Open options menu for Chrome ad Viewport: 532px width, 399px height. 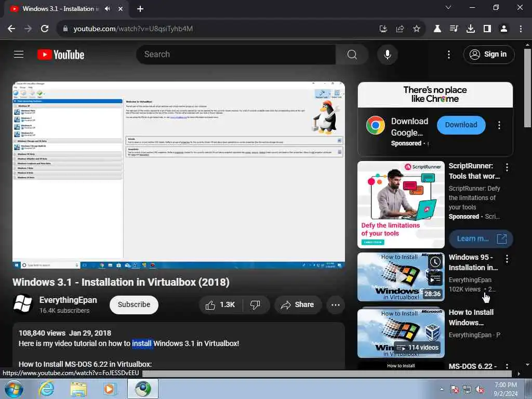tap(499, 125)
